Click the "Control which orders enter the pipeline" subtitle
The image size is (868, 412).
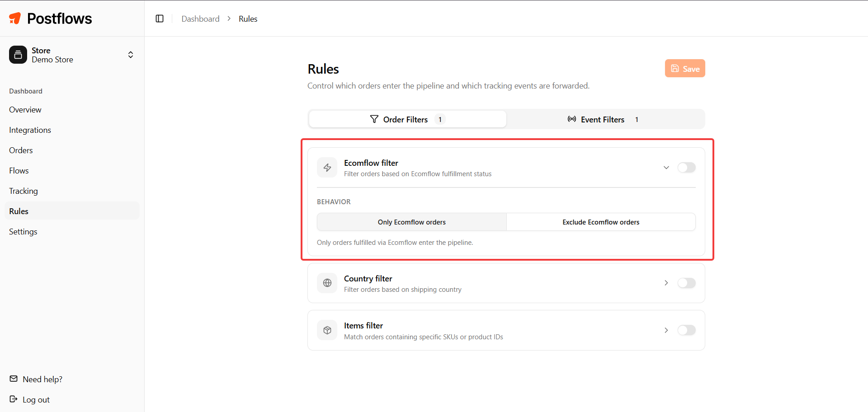448,86
